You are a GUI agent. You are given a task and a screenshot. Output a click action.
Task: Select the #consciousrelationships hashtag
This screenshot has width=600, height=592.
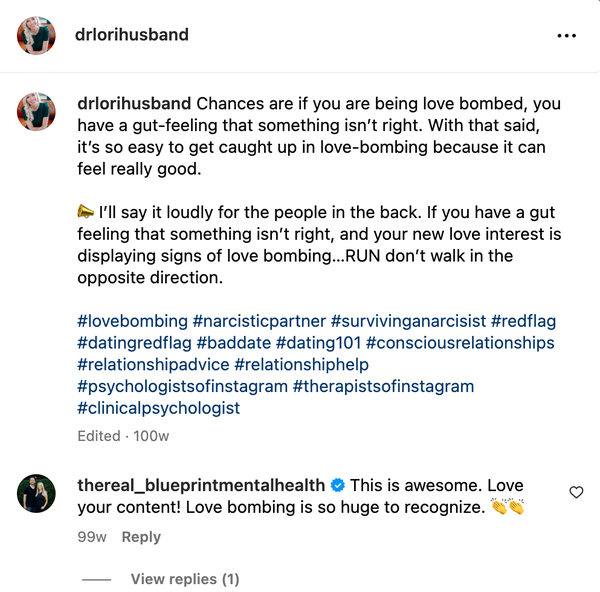(460, 343)
